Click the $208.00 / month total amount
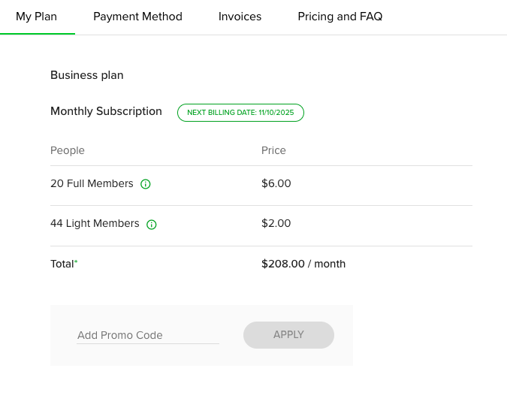The width and height of the screenshot is (507, 420). point(303,264)
